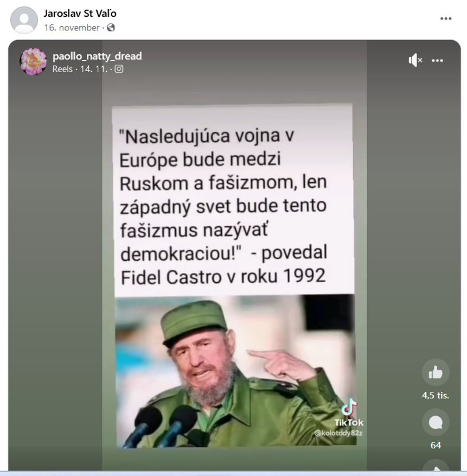
Task: Unmute the reel with the speaker icon
Action: tap(415, 60)
